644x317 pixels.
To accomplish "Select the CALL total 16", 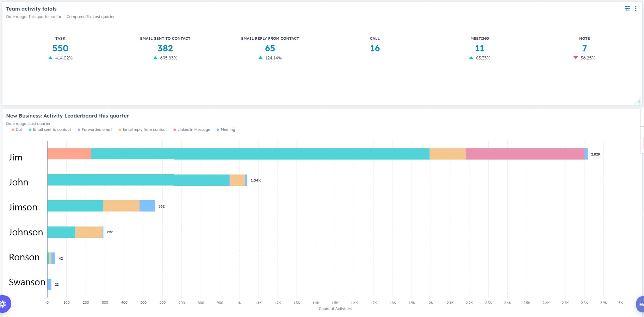I will tap(375, 48).
